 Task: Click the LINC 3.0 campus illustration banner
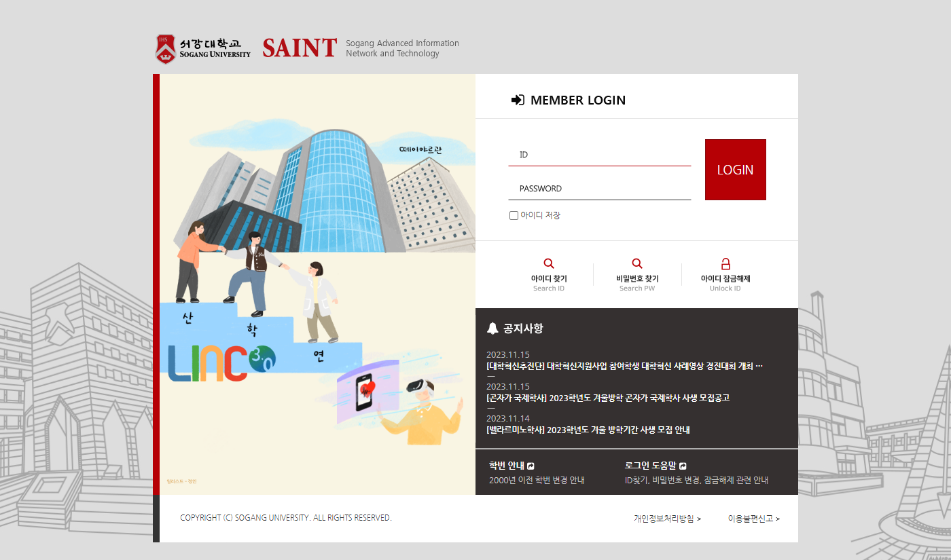tap(317, 284)
